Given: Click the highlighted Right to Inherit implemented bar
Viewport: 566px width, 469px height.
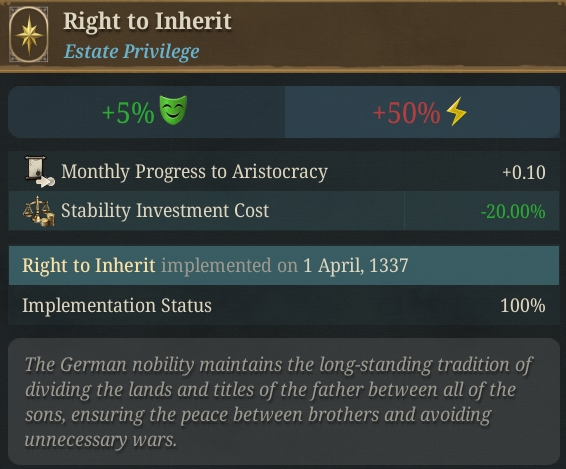Looking at the screenshot, I should coord(284,266).
